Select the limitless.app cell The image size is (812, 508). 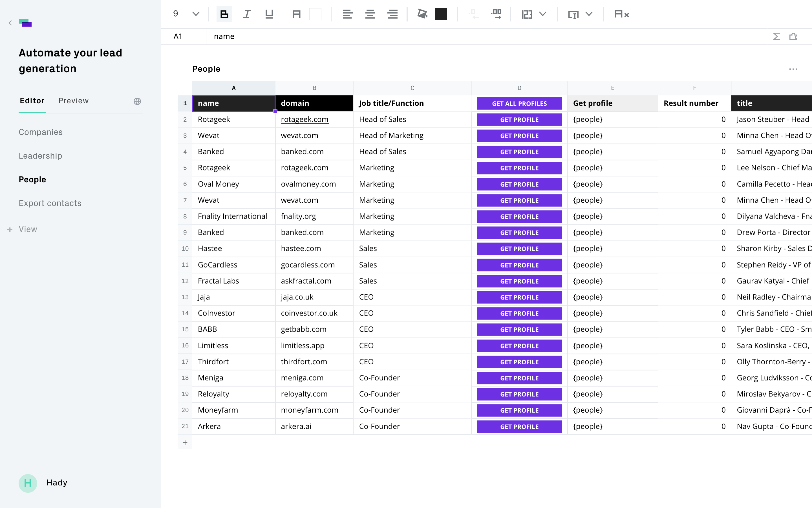314,345
